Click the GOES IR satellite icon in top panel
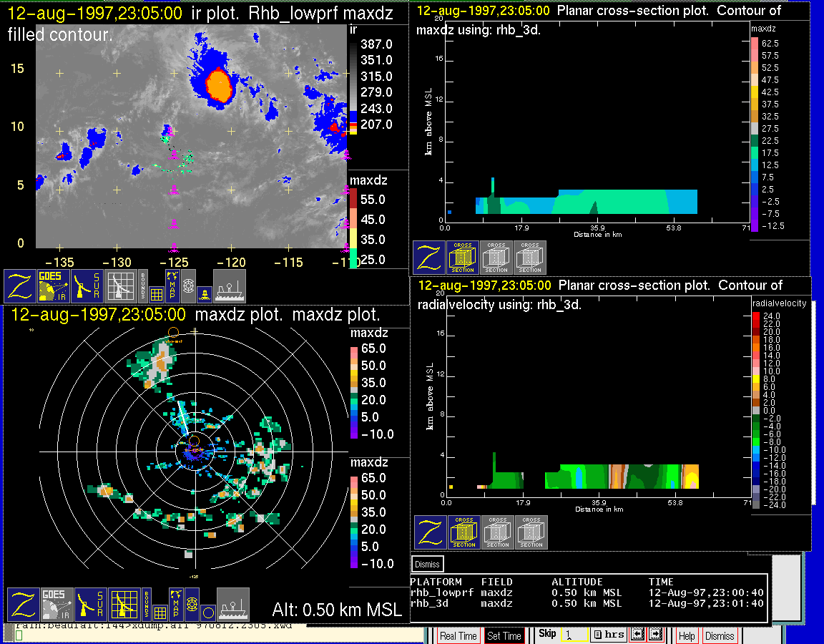The image size is (824, 644). (54, 286)
